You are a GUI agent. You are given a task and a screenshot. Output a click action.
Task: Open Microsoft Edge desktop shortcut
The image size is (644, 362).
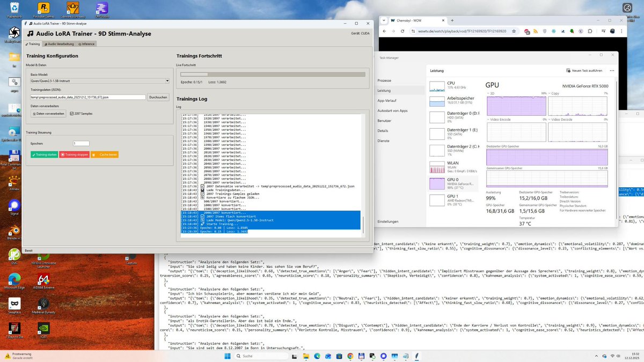pos(14,282)
